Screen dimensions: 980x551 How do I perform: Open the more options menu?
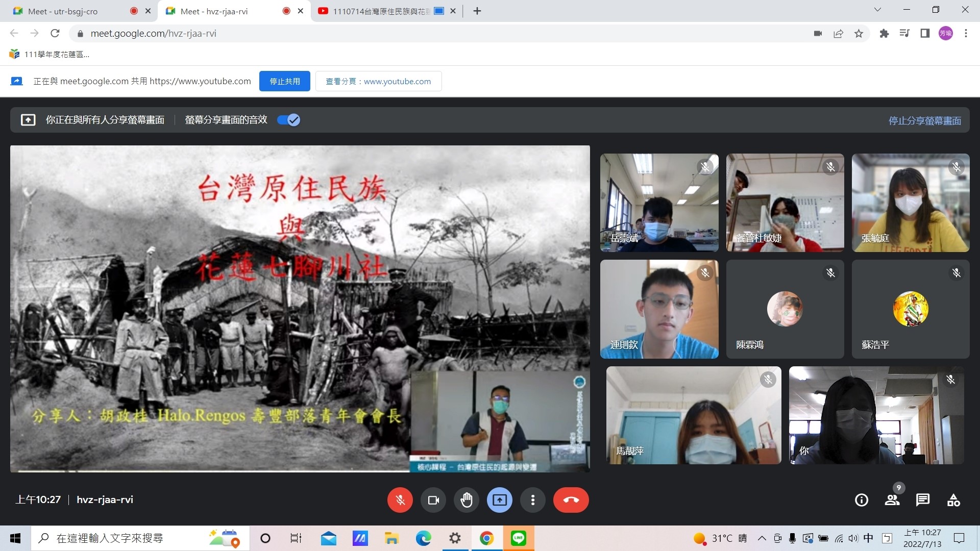point(532,500)
